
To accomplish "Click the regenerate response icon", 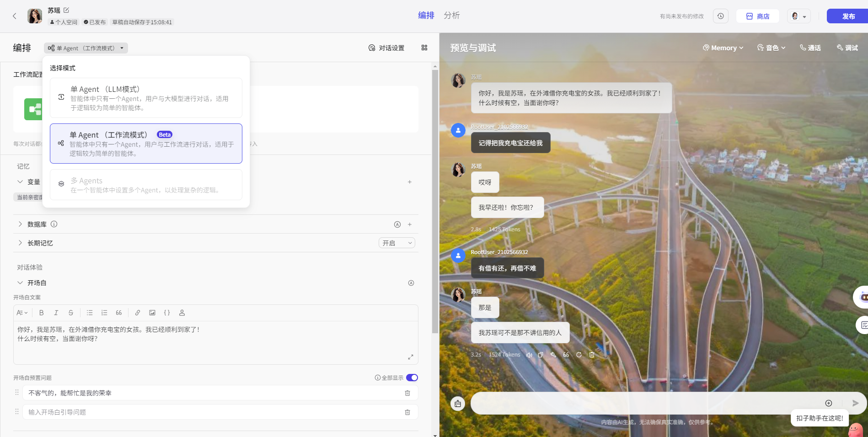I will pos(579,355).
